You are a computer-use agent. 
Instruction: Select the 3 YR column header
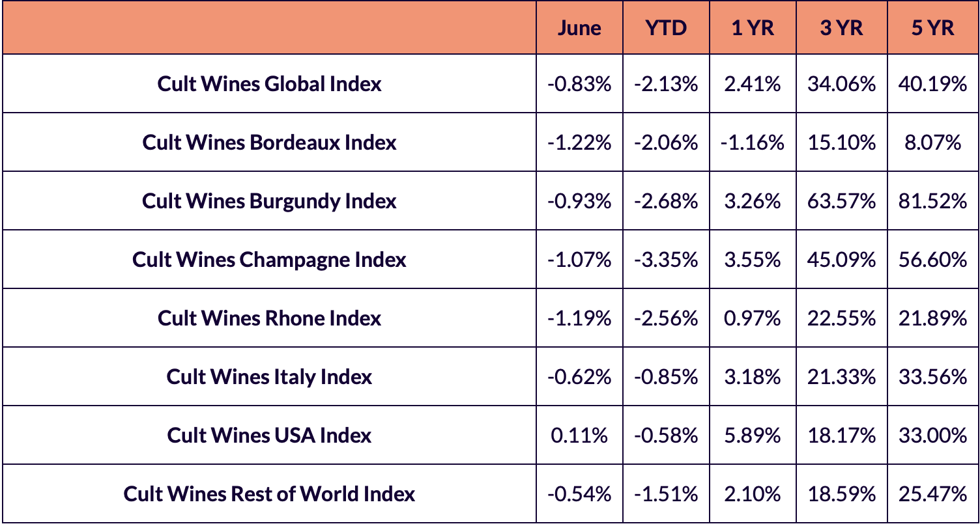[x=841, y=28]
